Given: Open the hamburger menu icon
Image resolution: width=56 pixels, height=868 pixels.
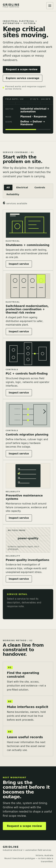Looking at the screenshot, I should click(50, 6).
